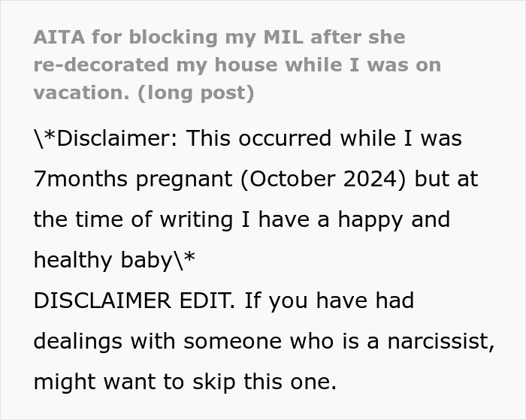The width and height of the screenshot is (526, 420).
Task: Click the words "time of writing"
Action: [147, 219]
